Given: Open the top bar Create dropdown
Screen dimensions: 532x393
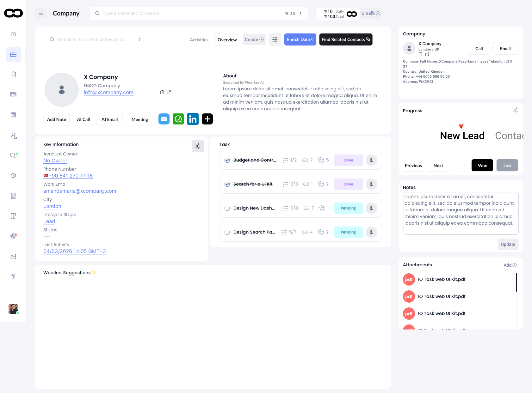Looking at the screenshot, I should 371,13.
